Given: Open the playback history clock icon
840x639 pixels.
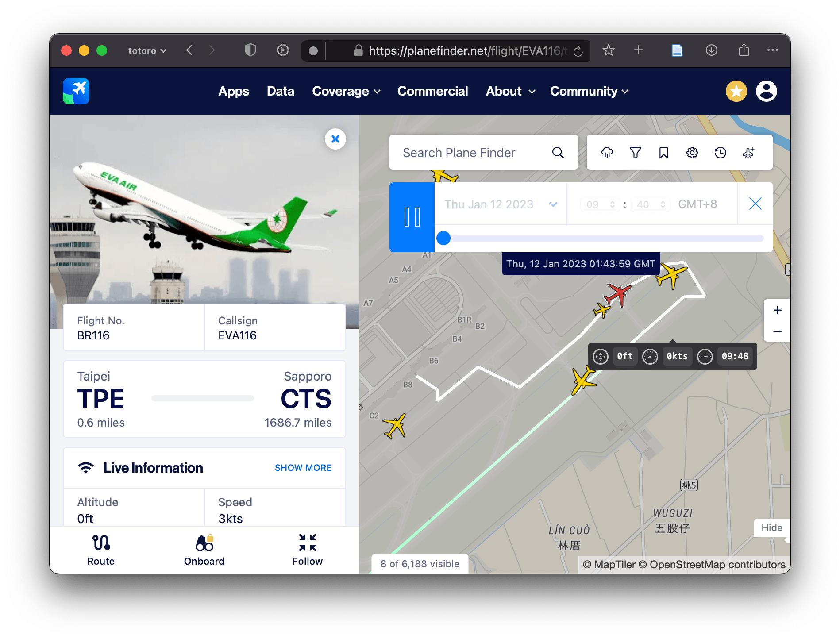Looking at the screenshot, I should pyautogui.click(x=721, y=153).
